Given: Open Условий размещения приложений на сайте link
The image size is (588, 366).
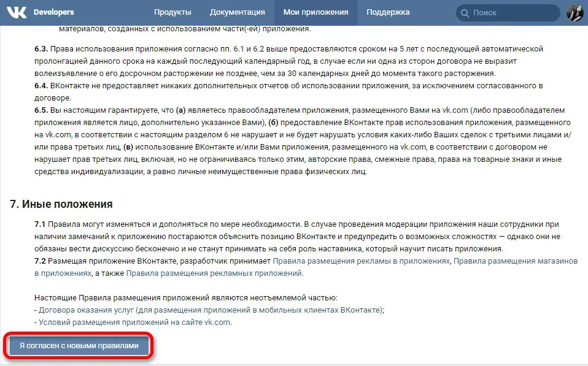Looking at the screenshot, I should (x=135, y=322).
